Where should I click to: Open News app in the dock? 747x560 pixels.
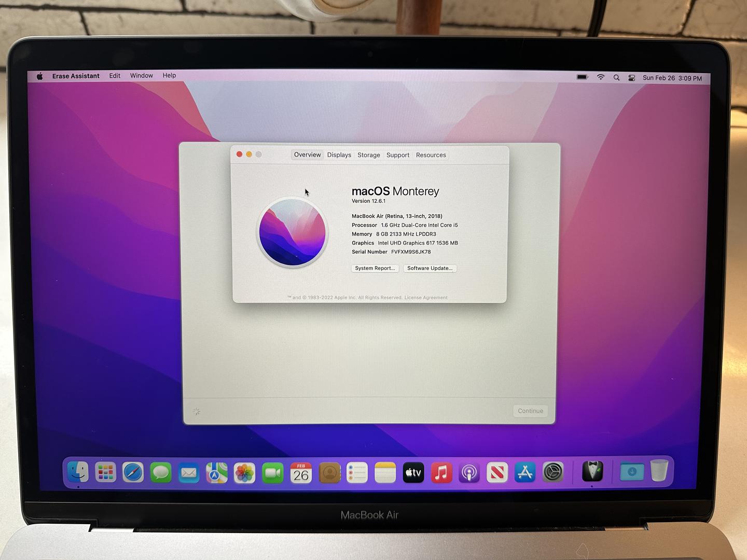tap(497, 472)
